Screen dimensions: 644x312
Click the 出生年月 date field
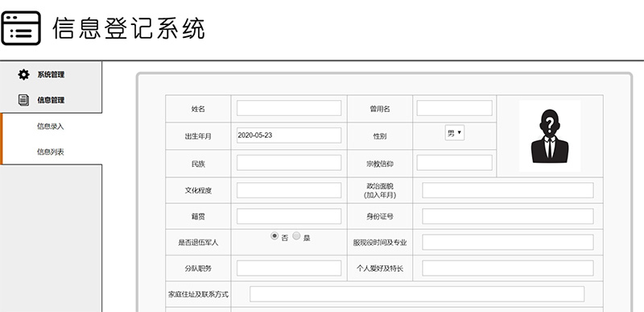289,135
